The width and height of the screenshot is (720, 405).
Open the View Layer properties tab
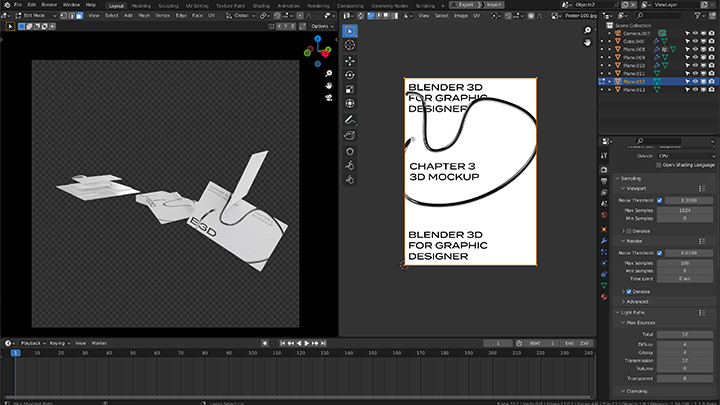click(604, 192)
